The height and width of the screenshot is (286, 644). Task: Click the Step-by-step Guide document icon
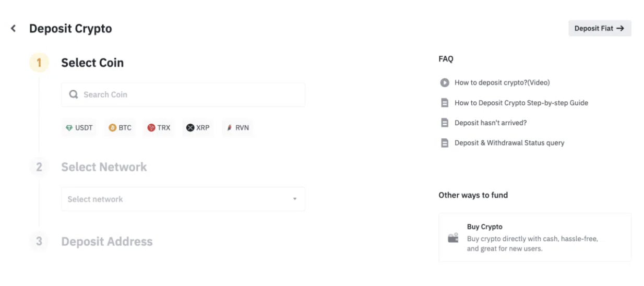pyautogui.click(x=445, y=103)
